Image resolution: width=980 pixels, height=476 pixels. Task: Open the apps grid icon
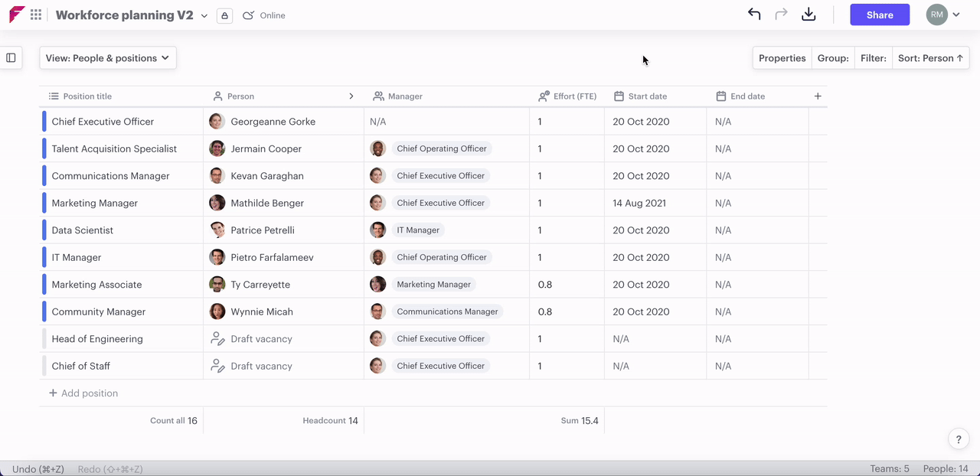click(36, 15)
